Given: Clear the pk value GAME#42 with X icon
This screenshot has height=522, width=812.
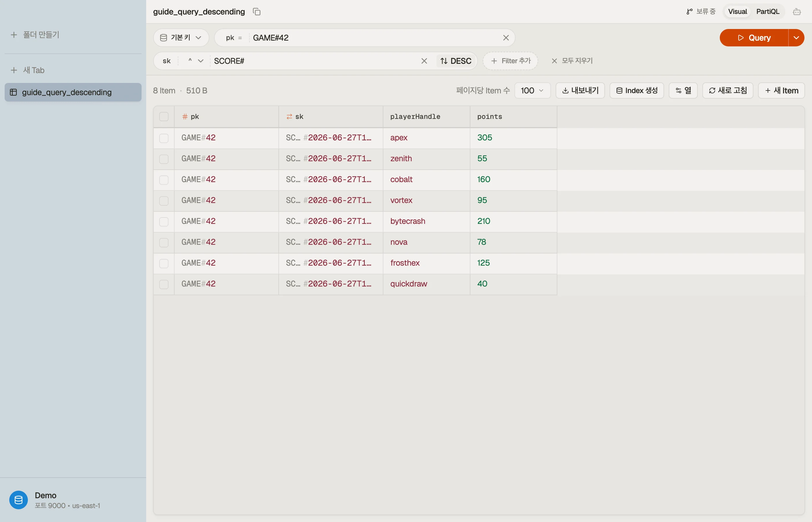Looking at the screenshot, I should click(506, 38).
